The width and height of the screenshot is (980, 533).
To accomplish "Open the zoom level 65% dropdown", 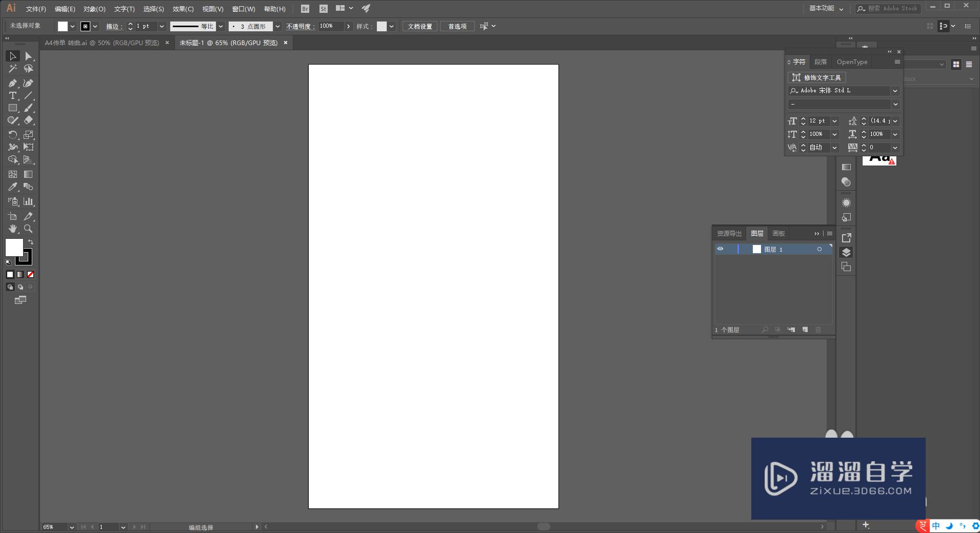I will point(71,527).
